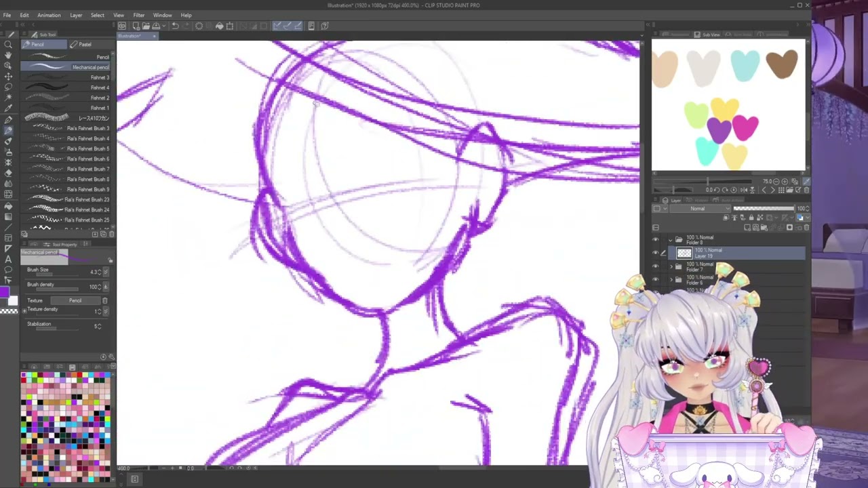Toggle Snap to Ruler in command bar
Viewport: 868px width, 488px height.
277,26
